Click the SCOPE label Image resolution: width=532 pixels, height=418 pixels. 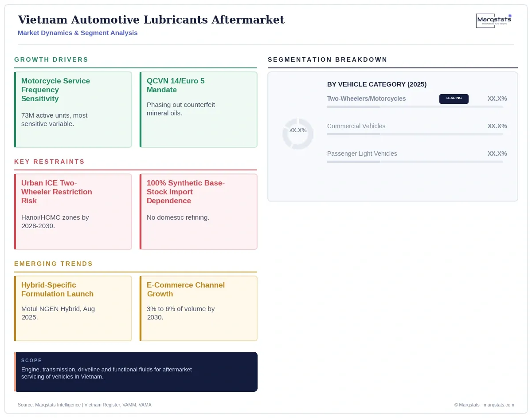pyautogui.click(x=31, y=360)
